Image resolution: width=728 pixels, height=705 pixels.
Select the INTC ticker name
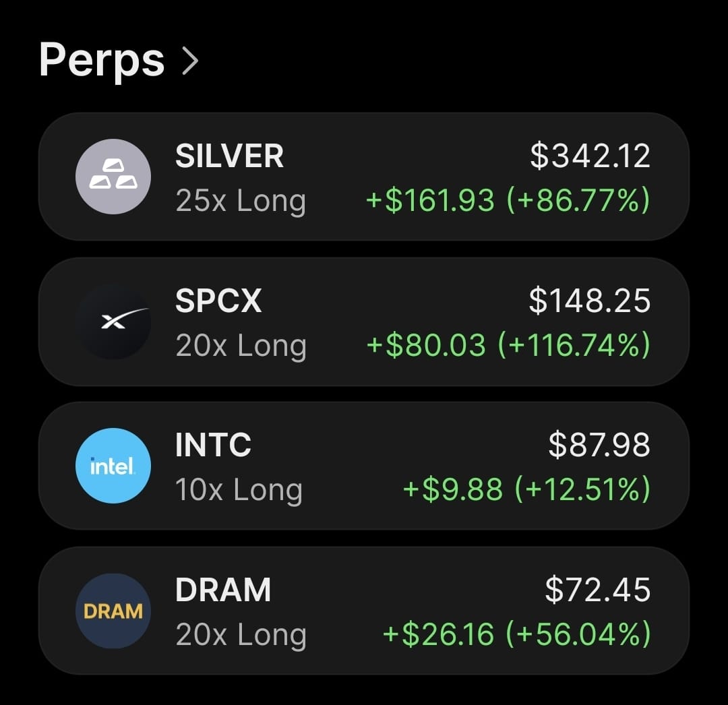(213, 445)
